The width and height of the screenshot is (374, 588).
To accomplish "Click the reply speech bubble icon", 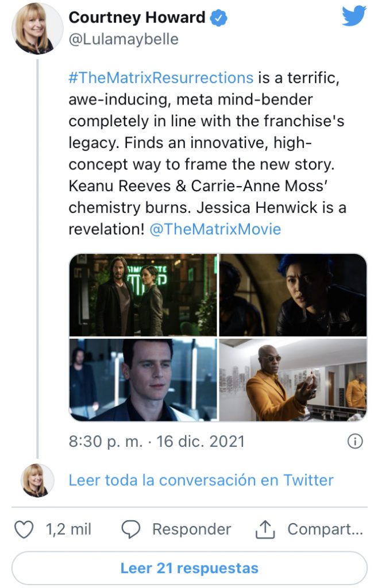I will point(130,529).
